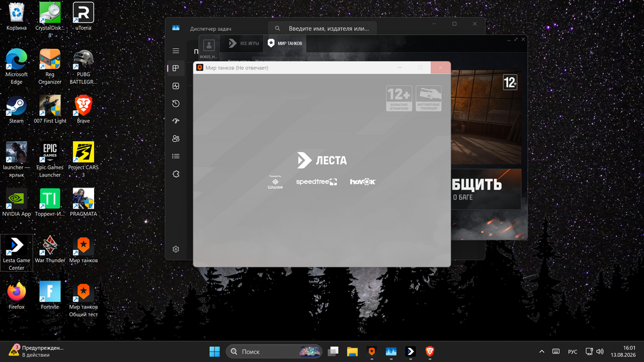
Task: Select Fortnite desktop icon
Action: coord(50,295)
